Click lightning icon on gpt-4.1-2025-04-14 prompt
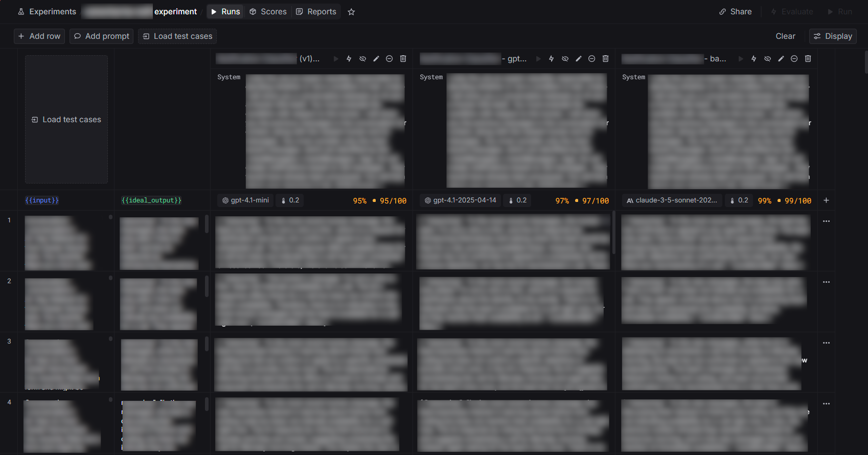The image size is (868, 455). 551,59
